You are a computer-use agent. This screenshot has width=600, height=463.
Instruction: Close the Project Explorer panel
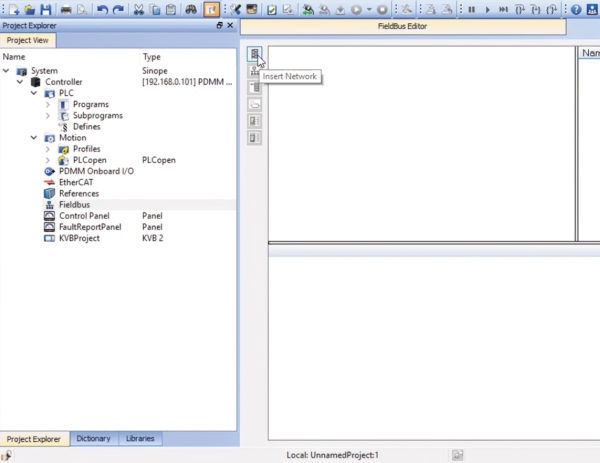point(230,25)
